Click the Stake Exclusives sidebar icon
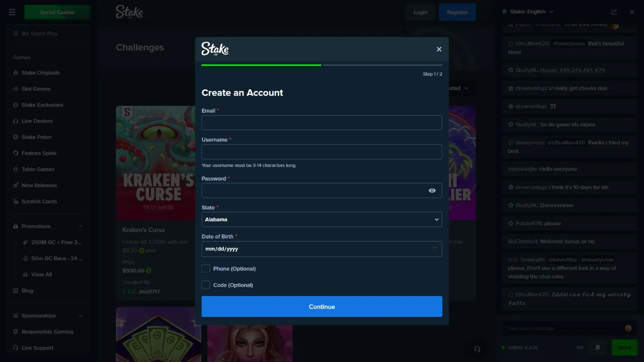The width and height of the screenshot is (644, 362). [x=16, y=105]
